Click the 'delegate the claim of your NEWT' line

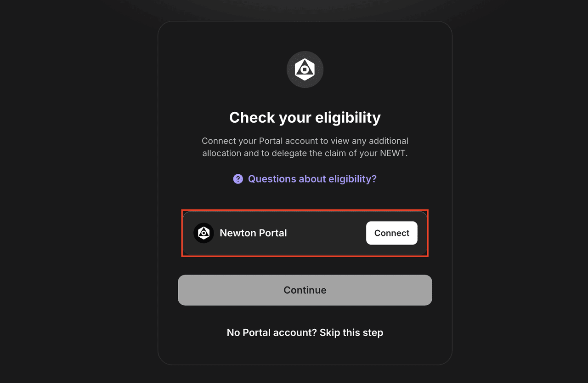tap(305, 153)
